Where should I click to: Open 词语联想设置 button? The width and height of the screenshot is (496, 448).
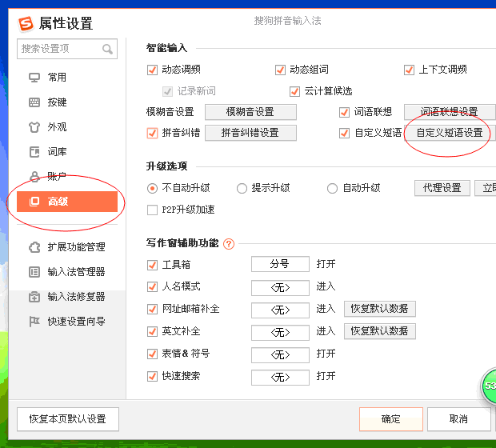tap(450, 112)
